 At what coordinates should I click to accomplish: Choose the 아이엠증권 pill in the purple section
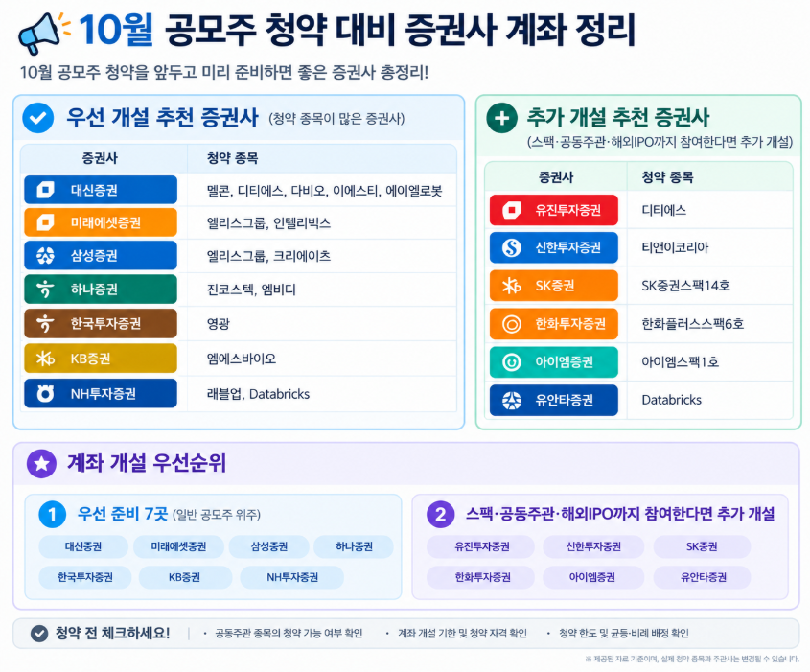pyautogui.click(x=592, y=577)
